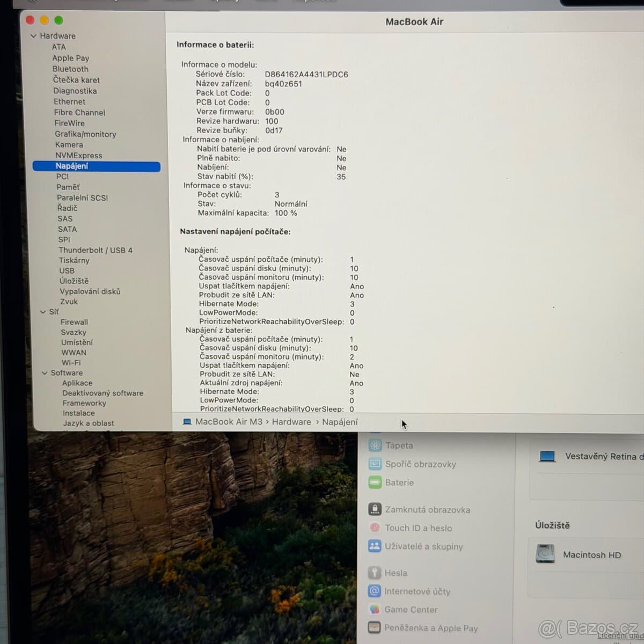Open Aplikace under Software
Image resolution: width=644 pixels, height=644 pixels.
click(x=77, y=383)
